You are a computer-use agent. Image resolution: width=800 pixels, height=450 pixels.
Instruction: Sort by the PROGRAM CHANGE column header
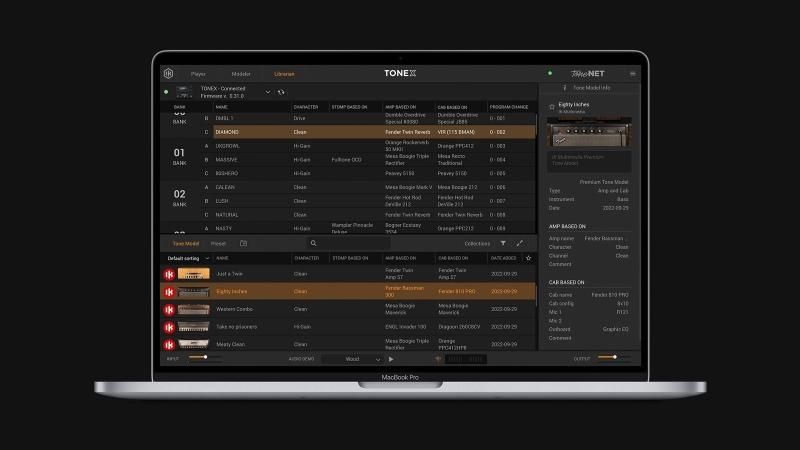pos(509,107)
